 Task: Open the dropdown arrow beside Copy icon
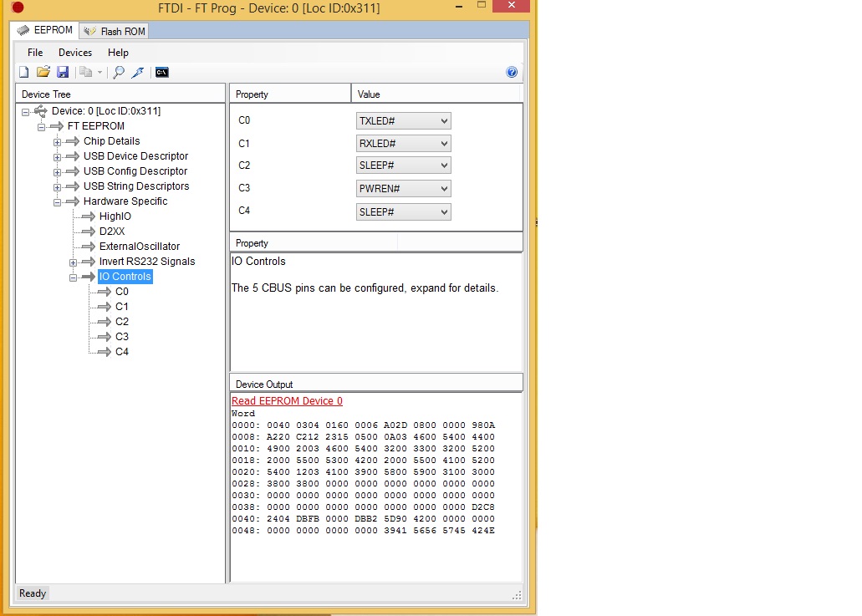click(99, 72)
